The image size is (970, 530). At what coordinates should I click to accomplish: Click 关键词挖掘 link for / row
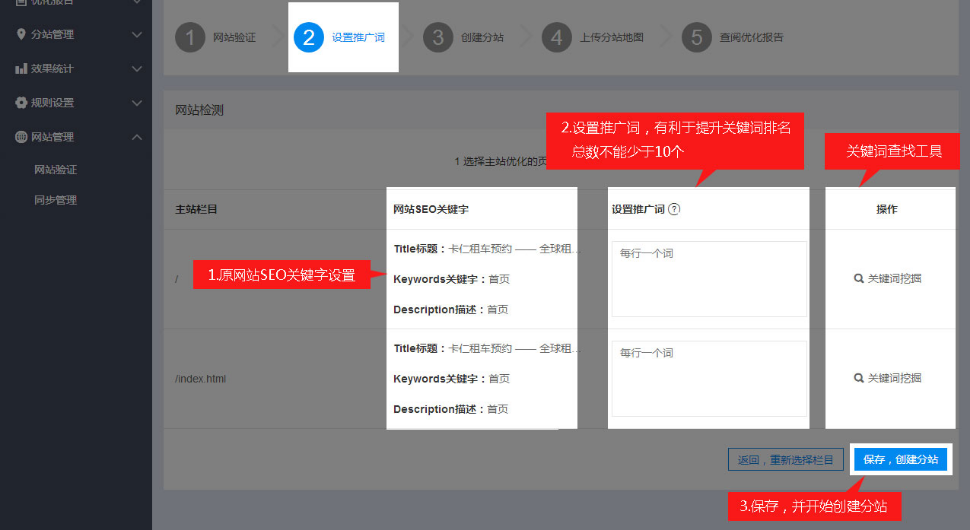(888, 278)
